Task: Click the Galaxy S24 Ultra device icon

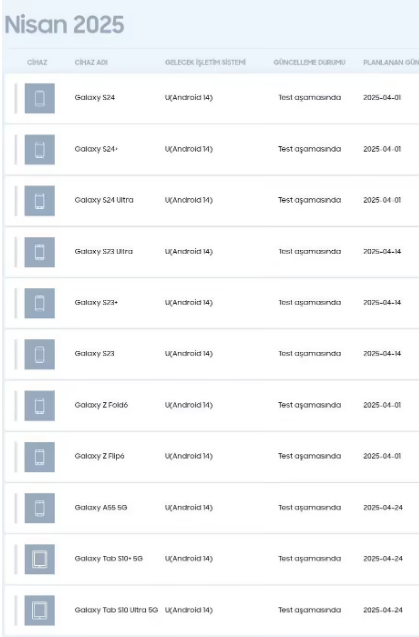Action: (39, 201)
